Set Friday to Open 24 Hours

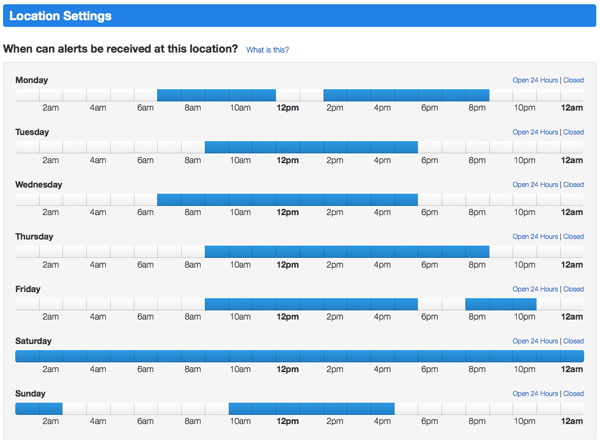coord(535,289)
